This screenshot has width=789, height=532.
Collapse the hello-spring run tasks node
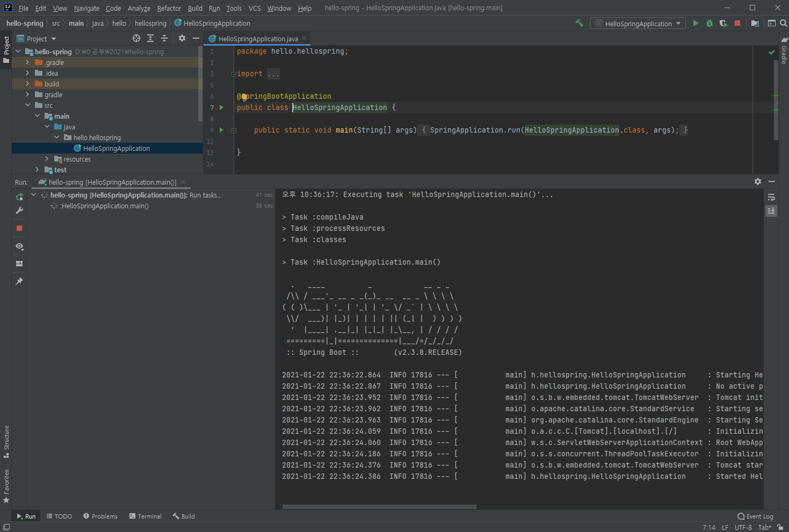click(x=33, y=195)
